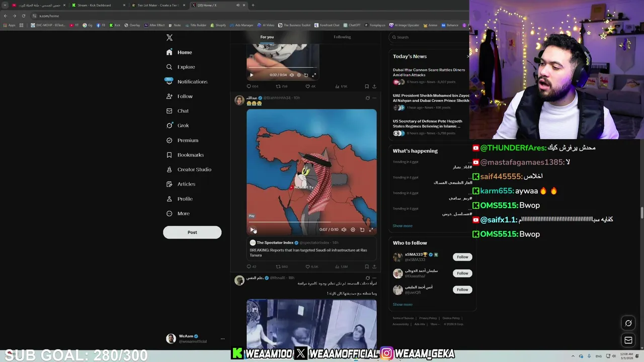Screen dimensions: 644x362
Task: Play the top 0:34 video
Action: (252, 75)
